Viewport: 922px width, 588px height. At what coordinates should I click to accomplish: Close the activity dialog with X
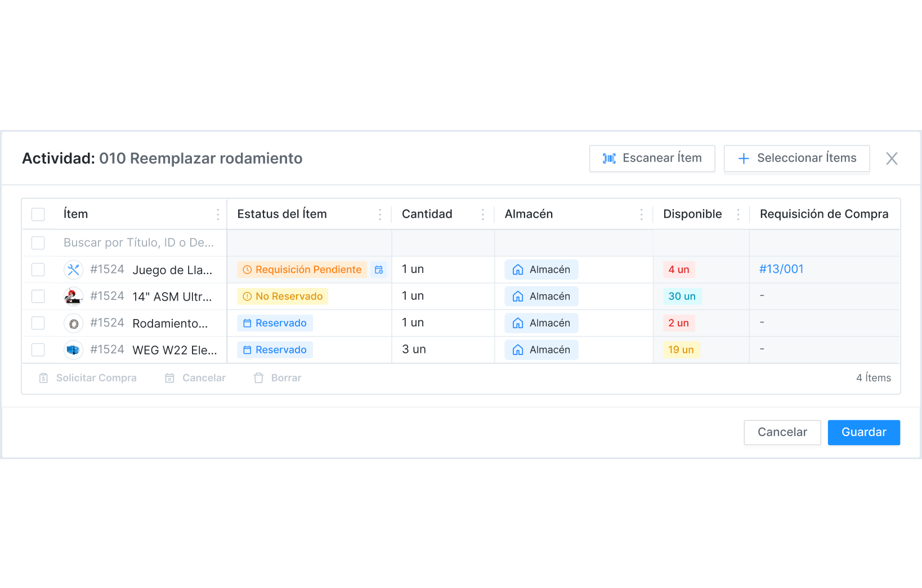pyautogui.click(x=892, y=159)
